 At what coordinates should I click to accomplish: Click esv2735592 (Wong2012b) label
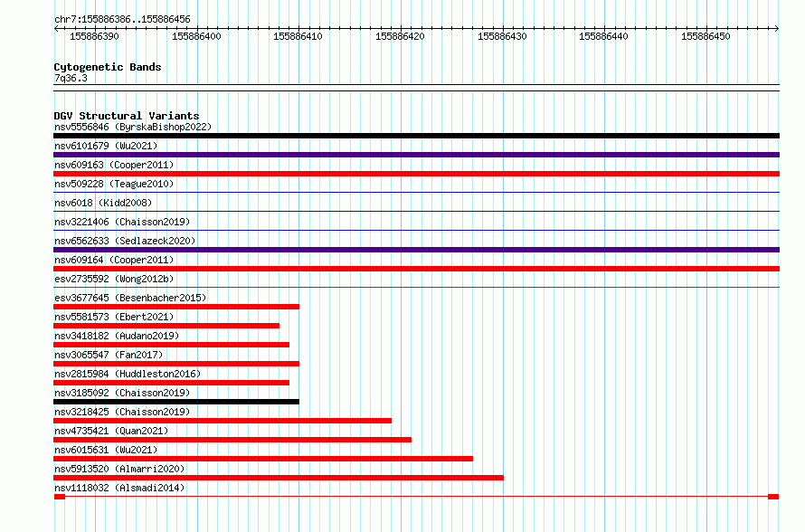(x=114, y=279)
